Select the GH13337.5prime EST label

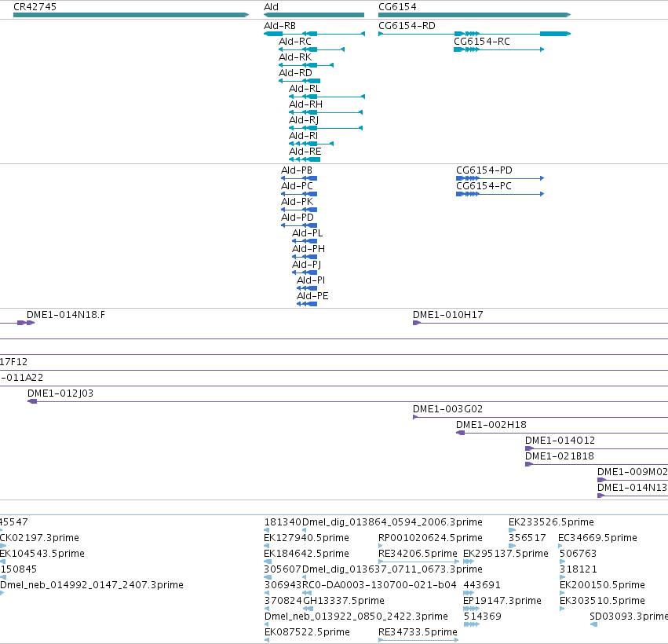point(343,601)
